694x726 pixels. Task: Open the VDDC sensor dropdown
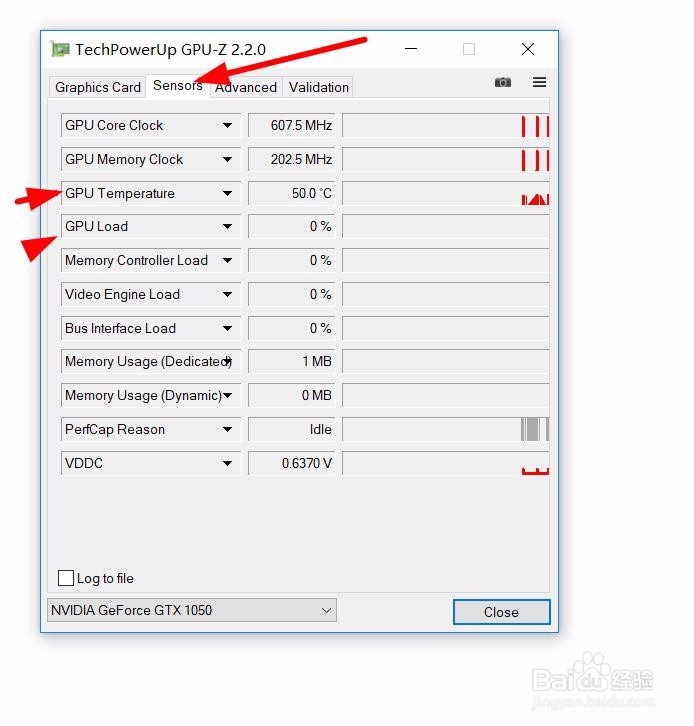(227, 463)
